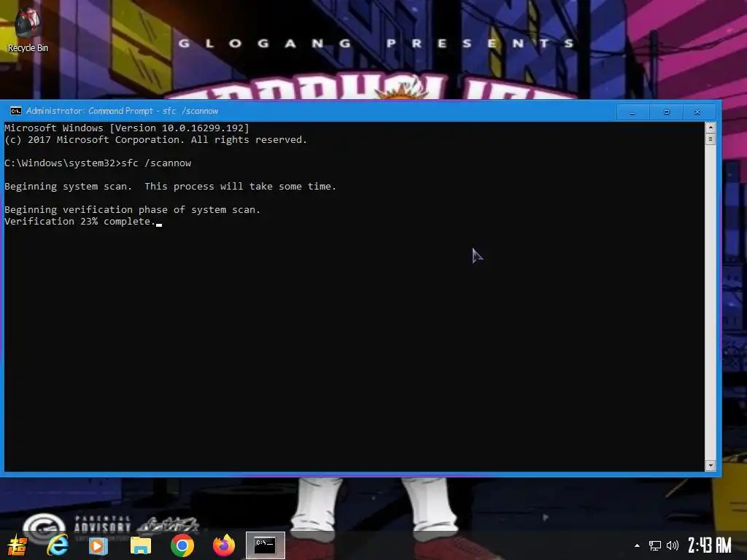Minimize the Command Prompt window
This screenshot has width=747, height=560.
[x=632, y=112]
